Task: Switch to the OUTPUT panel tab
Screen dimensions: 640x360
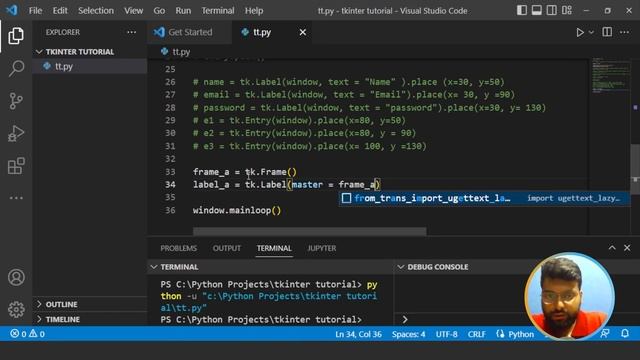Action: point(227,248)
